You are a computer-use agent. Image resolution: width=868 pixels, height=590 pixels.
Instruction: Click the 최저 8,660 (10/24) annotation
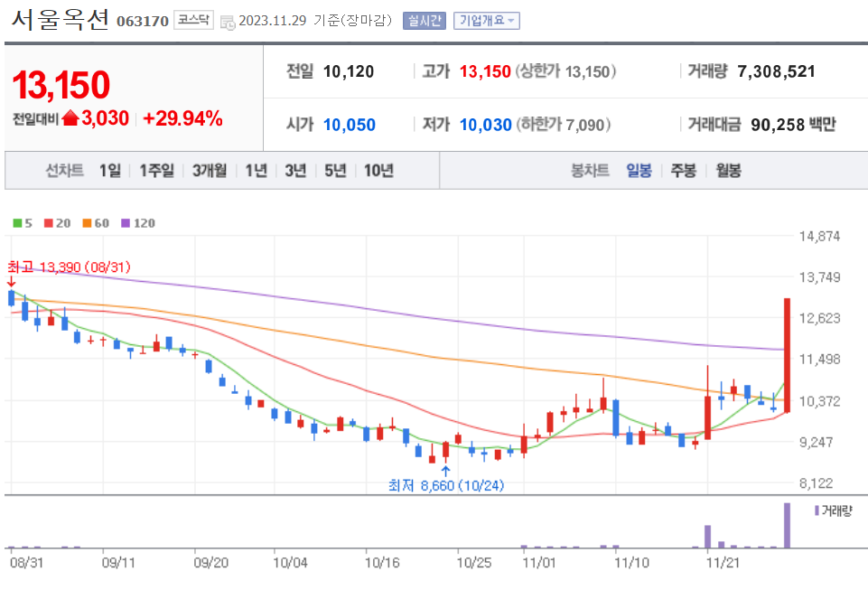coord(445,485)
